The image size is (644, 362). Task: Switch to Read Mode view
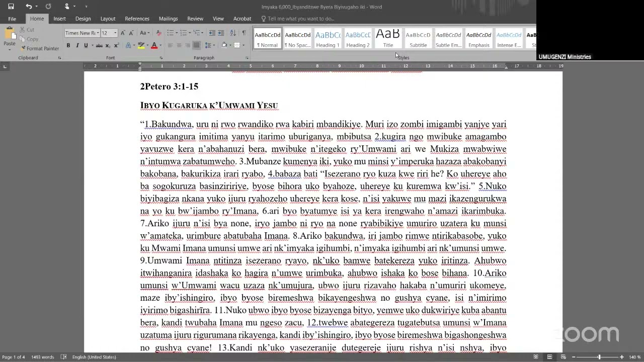point(535,357)
